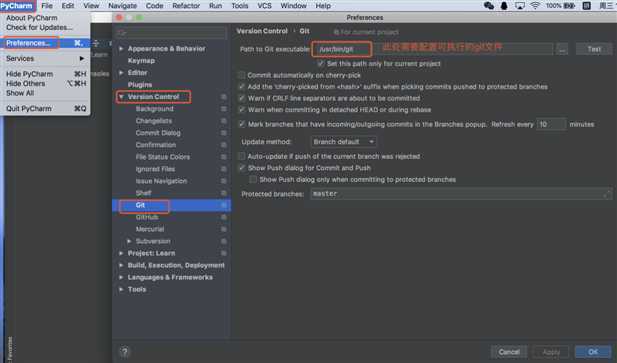Click the help question mark icon
617x363 pixels.
[x=124, y=352]
